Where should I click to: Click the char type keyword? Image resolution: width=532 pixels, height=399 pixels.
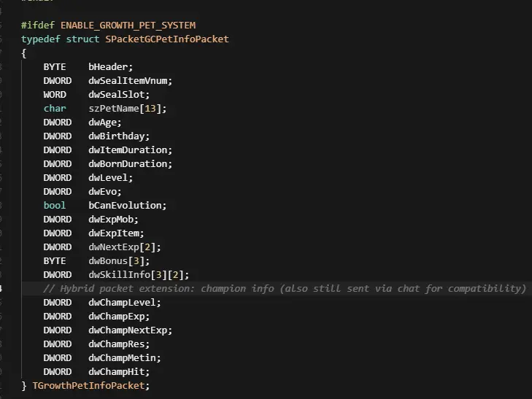click(54, 108)
